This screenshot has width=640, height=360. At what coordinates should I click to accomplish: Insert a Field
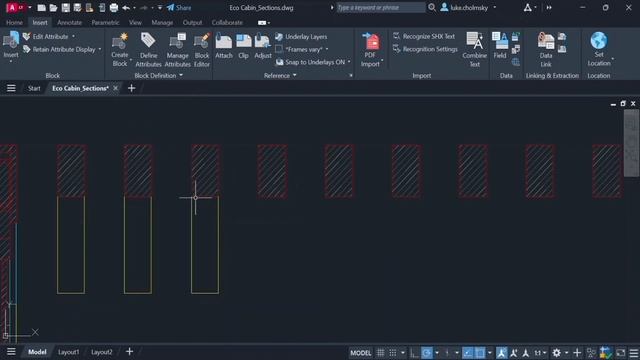click(500, 46)
